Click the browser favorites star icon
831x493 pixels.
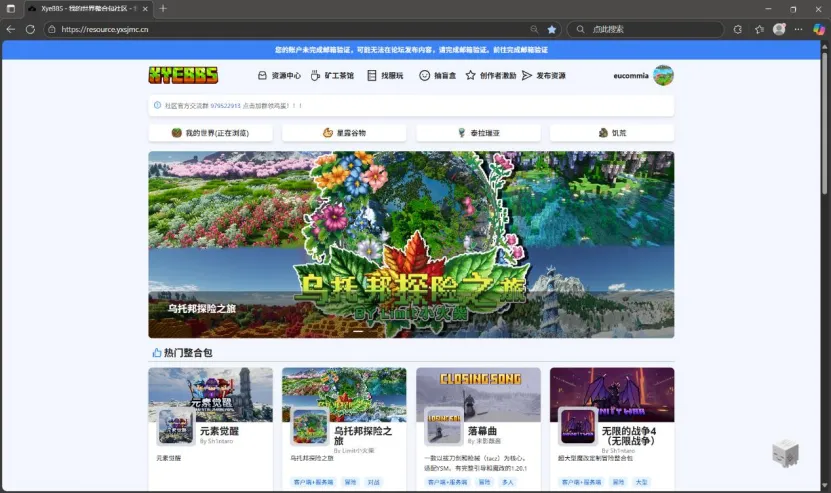551,30
